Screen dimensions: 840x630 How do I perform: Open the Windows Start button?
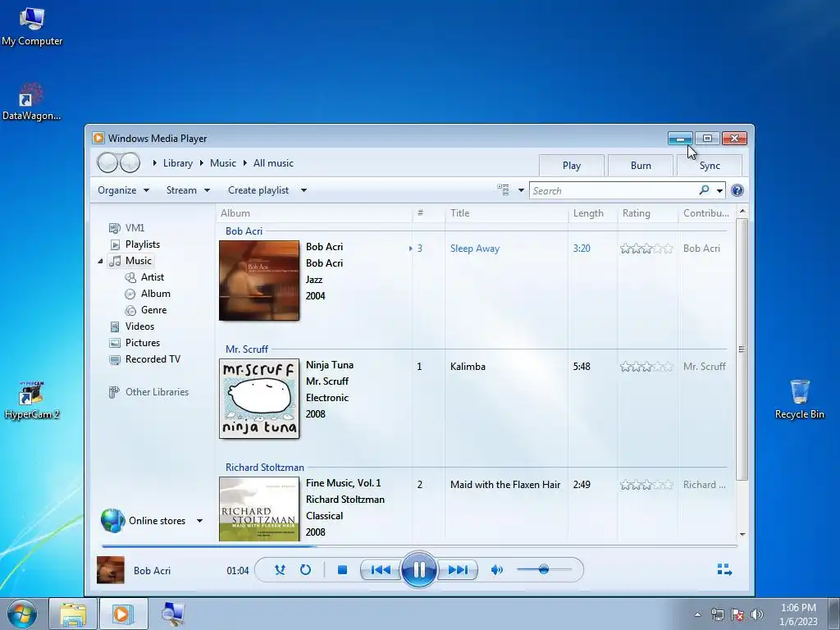pos(22,614)
